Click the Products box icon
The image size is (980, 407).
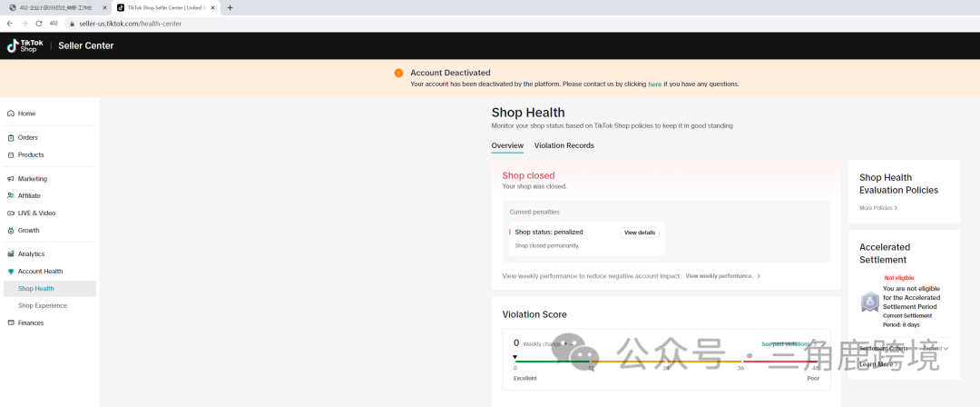tap(11, 154)
